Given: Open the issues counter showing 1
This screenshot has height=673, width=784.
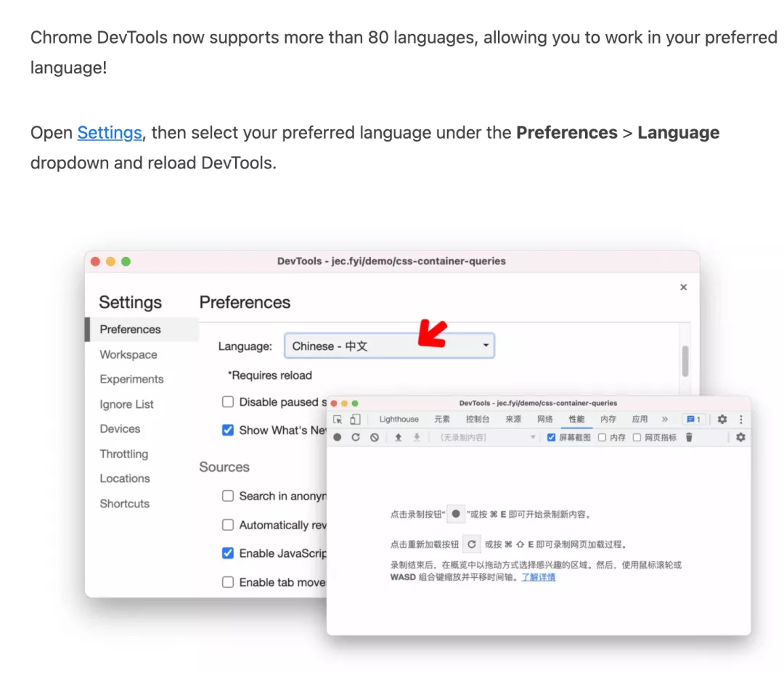Looking at the screenshot, I should click(x=692, y=419).
